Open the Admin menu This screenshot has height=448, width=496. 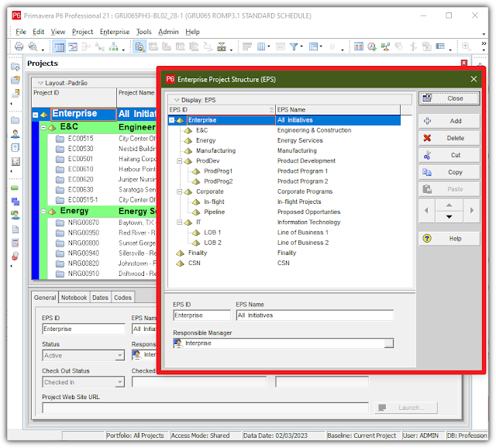click(x=168, y=32)
